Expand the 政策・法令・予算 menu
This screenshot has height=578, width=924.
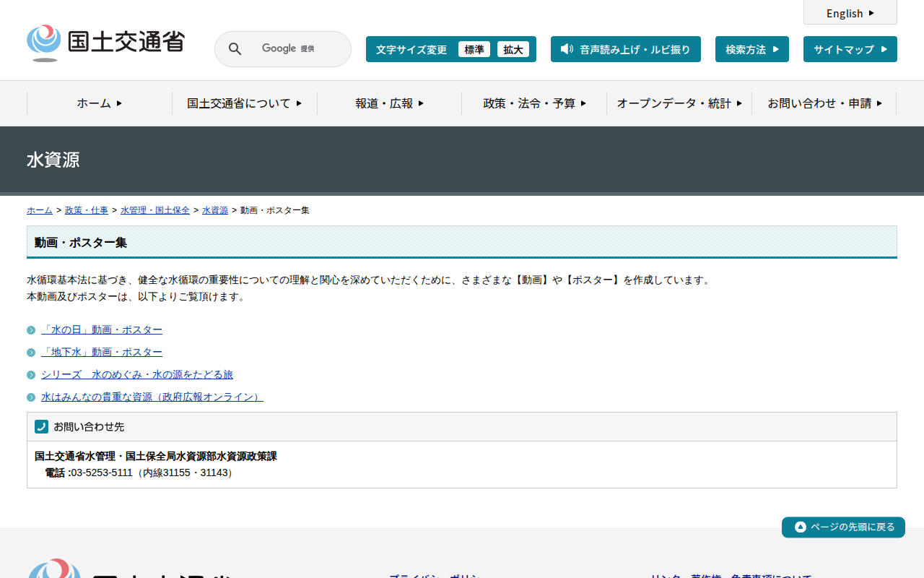pos(534,103)
